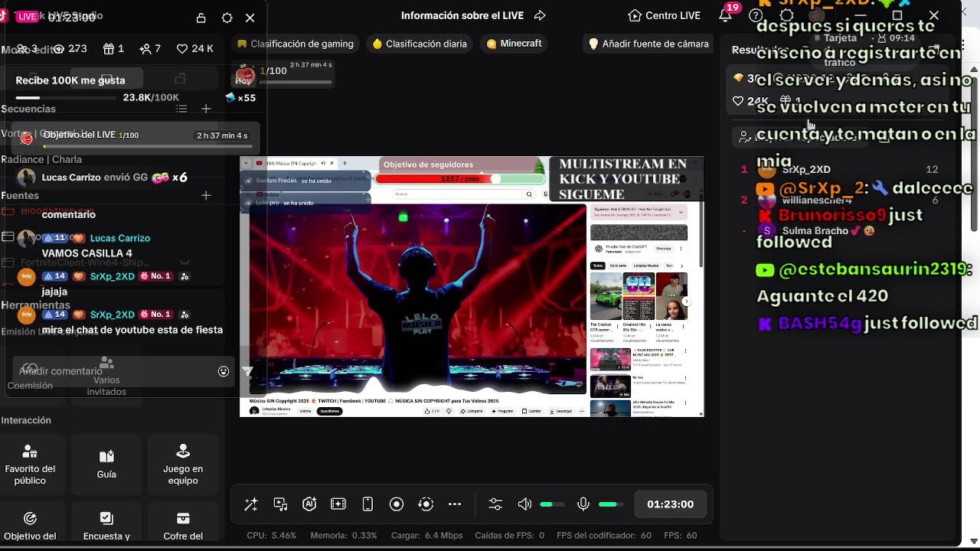980x551 pixels.
Task: Open the magic effects tool in bottom toolbar
Action: coord(251,504)
